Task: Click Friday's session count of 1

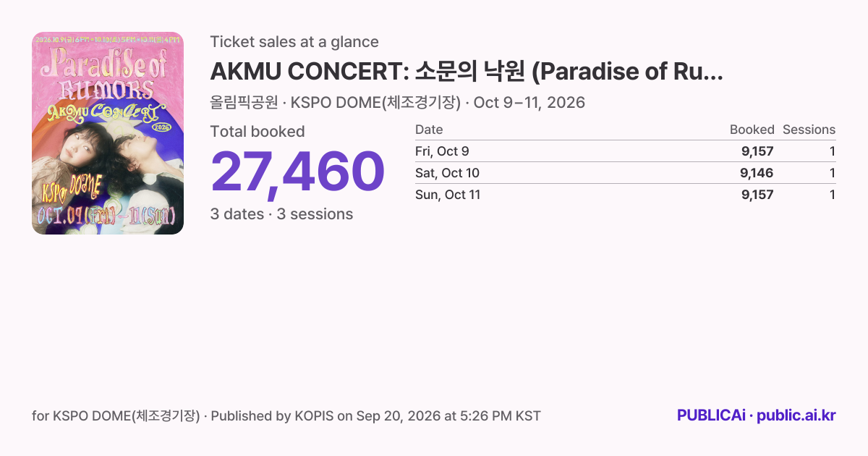Action: pos(832,151)
